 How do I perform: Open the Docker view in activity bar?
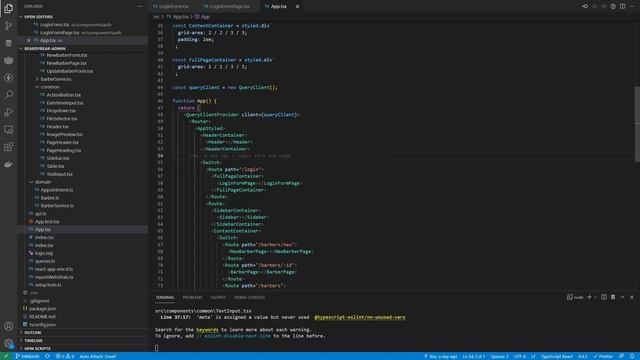click(8, 164)
